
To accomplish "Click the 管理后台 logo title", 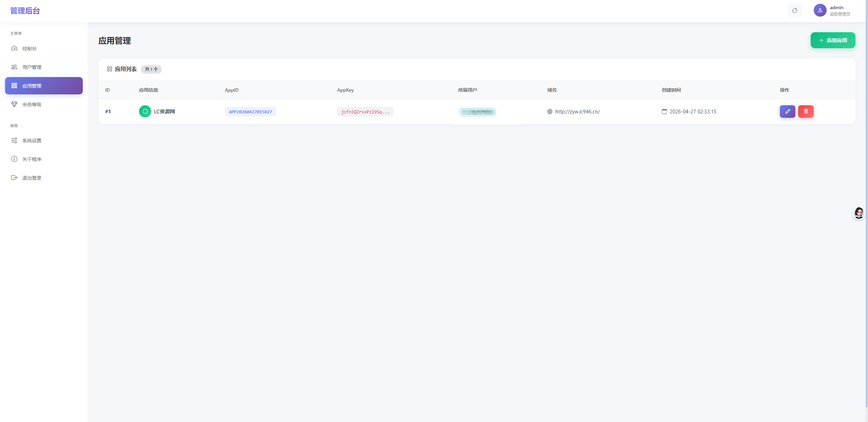I will (25, 11).
